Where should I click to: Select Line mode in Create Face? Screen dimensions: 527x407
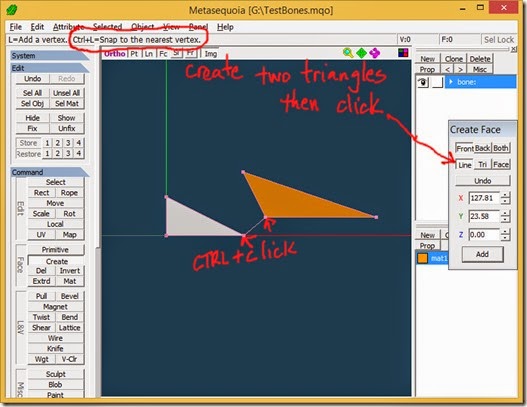click(464, 165)
